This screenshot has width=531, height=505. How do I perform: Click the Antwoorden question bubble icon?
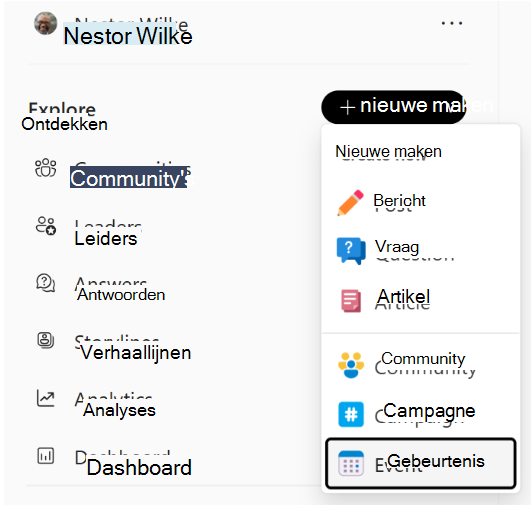pyautogui.click(x=46, y=283)
